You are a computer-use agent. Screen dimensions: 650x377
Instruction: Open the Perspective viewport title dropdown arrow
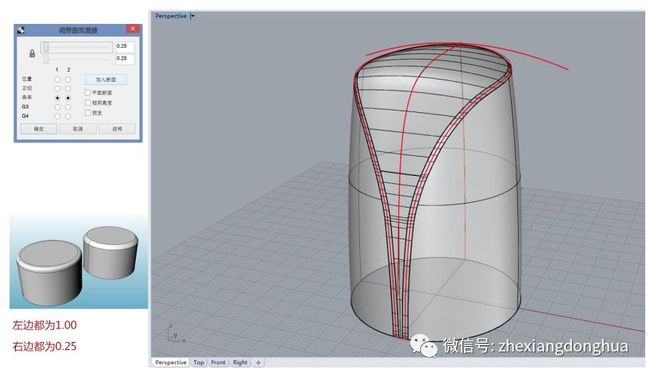coord(193,16)
